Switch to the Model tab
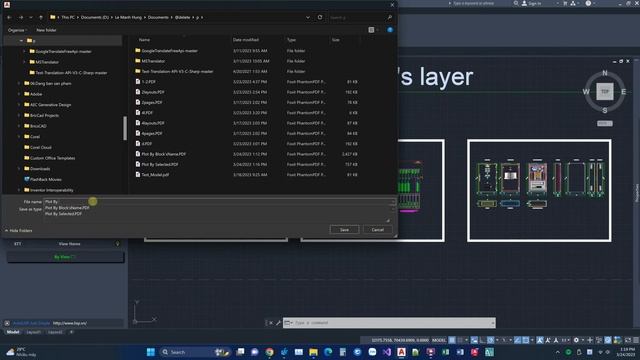 13,332
